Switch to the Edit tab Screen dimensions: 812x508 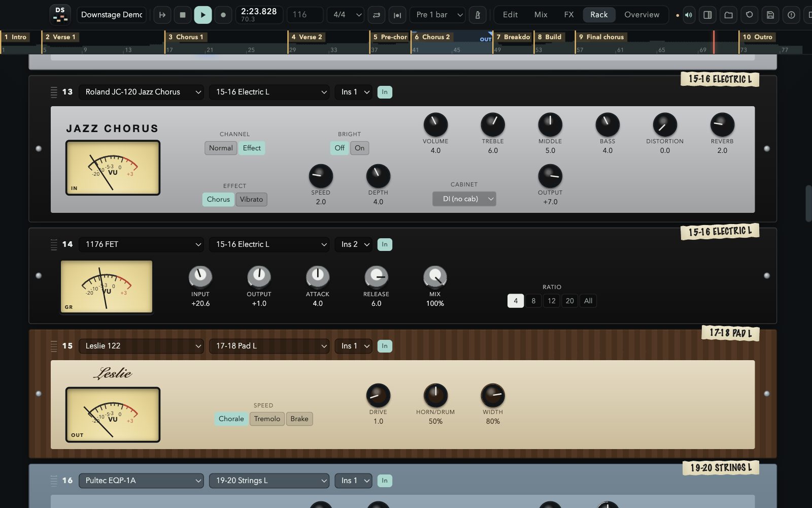510,15
